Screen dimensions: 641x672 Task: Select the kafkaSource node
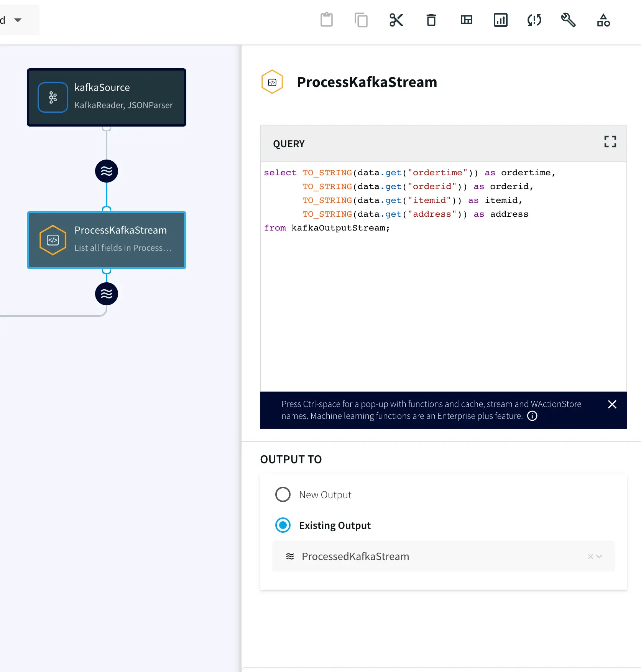[107, 97]
